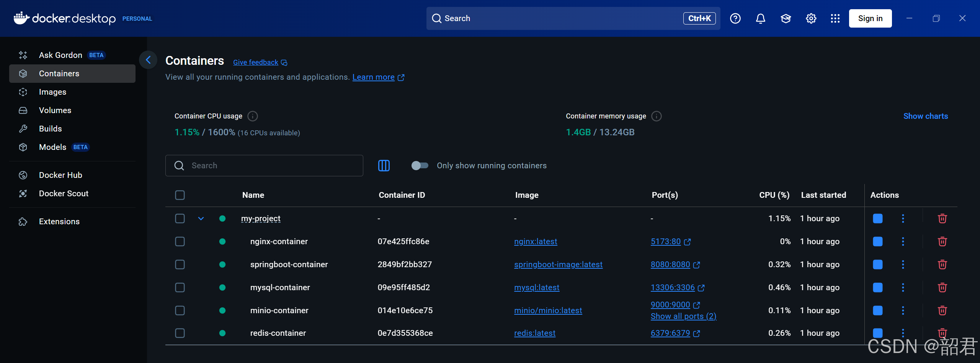Collapse the my-project group chevron
Viewport: 980px width, 363px height.
(x=201, y=218)
